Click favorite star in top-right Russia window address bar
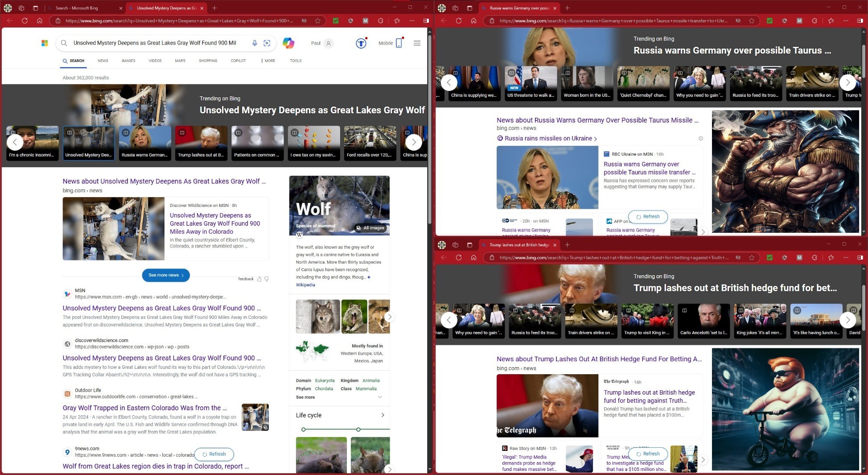 coord(752,21)
